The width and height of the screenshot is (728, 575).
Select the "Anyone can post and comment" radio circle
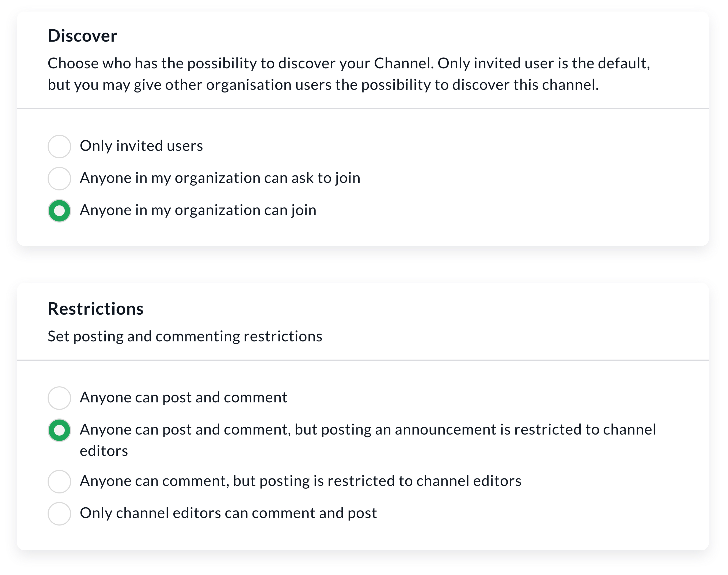coord(59,398)
